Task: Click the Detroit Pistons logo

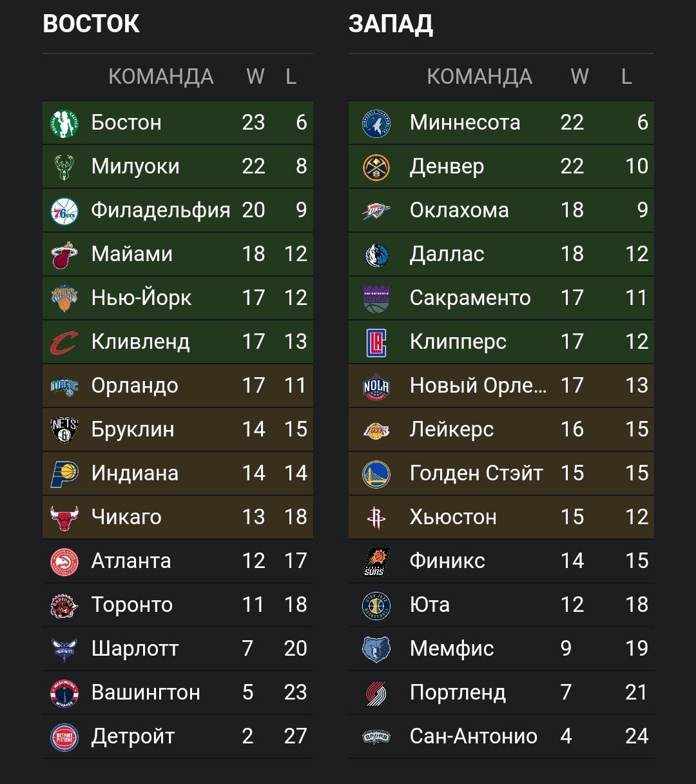Action: [x=64, y=736]
